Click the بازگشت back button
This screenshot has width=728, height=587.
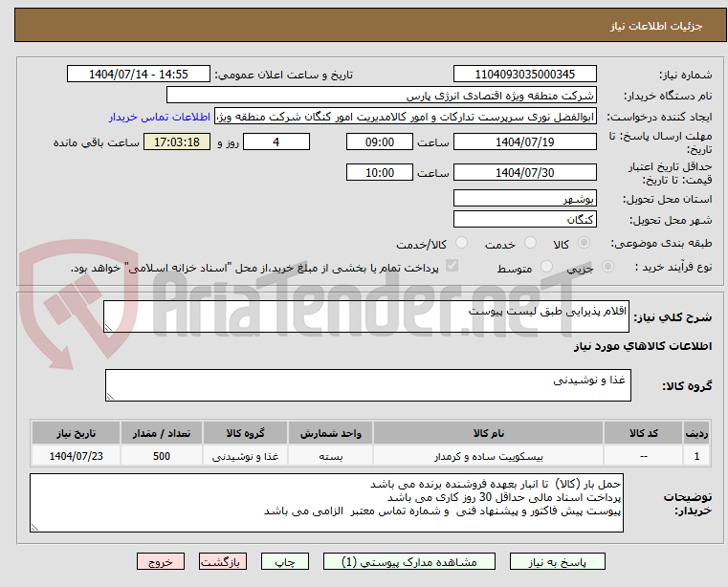pyautogui.click(x=223, y=561)
